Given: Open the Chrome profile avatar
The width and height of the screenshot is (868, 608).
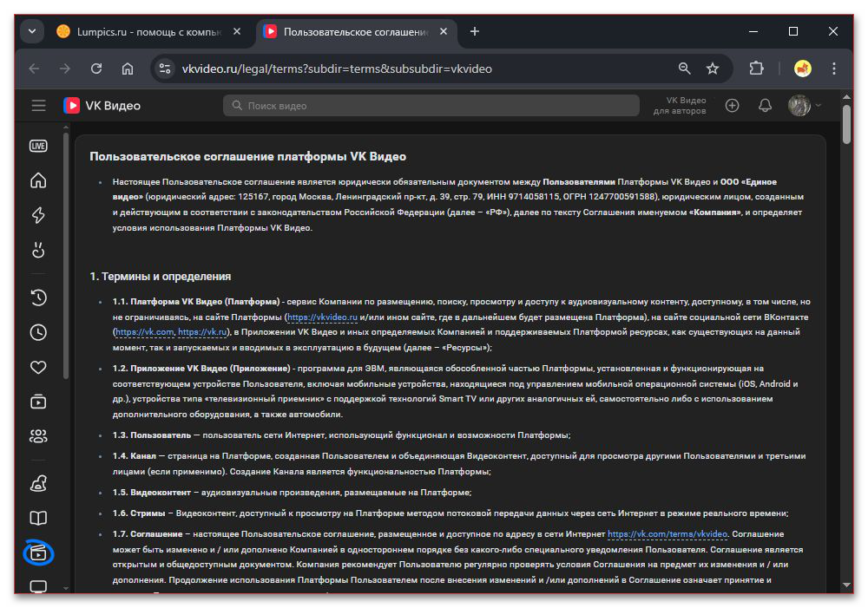Looking at the screenshot, I should (x=803, y=69).
